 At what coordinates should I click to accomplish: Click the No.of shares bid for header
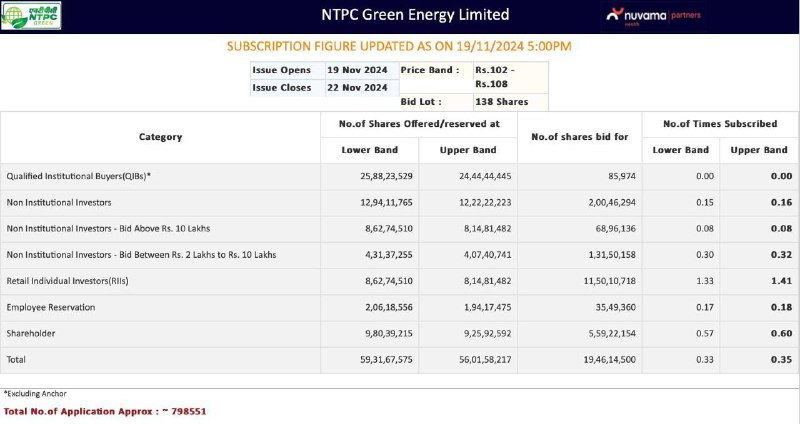pyautogui.click(x=580, y=137)
